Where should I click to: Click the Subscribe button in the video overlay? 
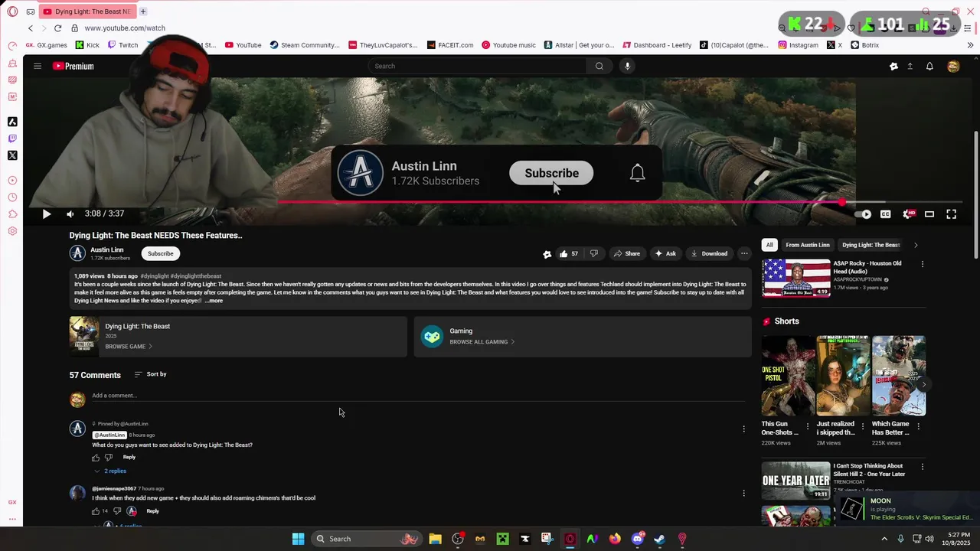point(551,173)
